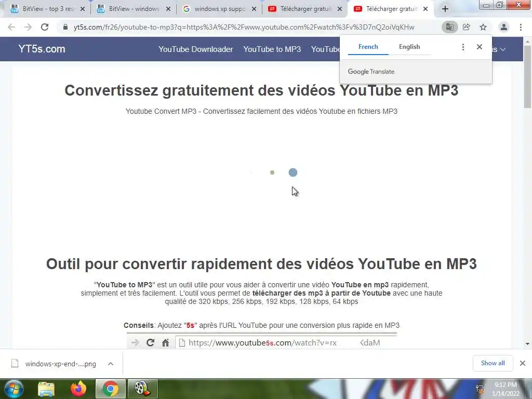Open the YT5s.com home logo
The image size is (532, 399).
pos(42,49)
